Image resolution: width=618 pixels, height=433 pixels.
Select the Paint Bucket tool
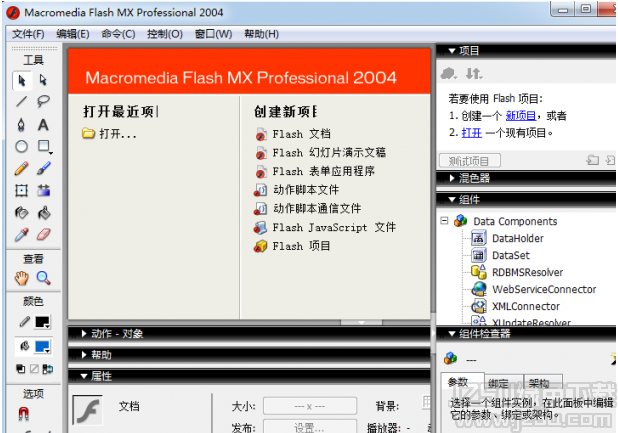(x=44, y=213)
